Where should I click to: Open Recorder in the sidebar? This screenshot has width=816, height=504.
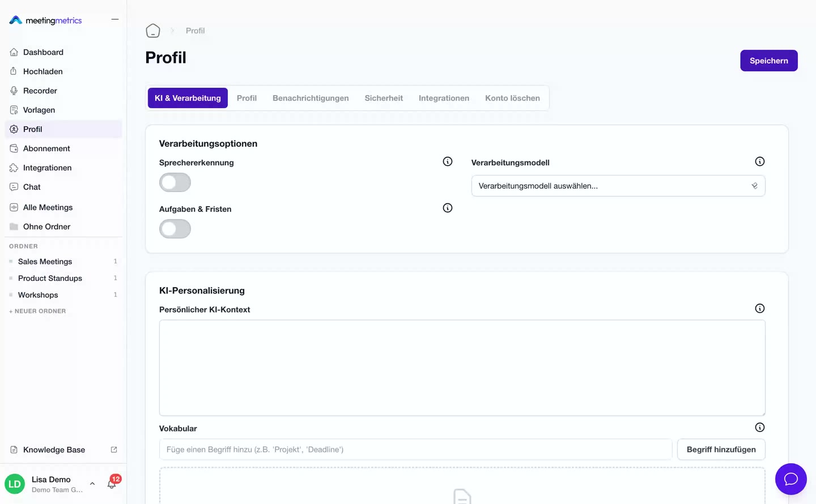coord(63,91)
